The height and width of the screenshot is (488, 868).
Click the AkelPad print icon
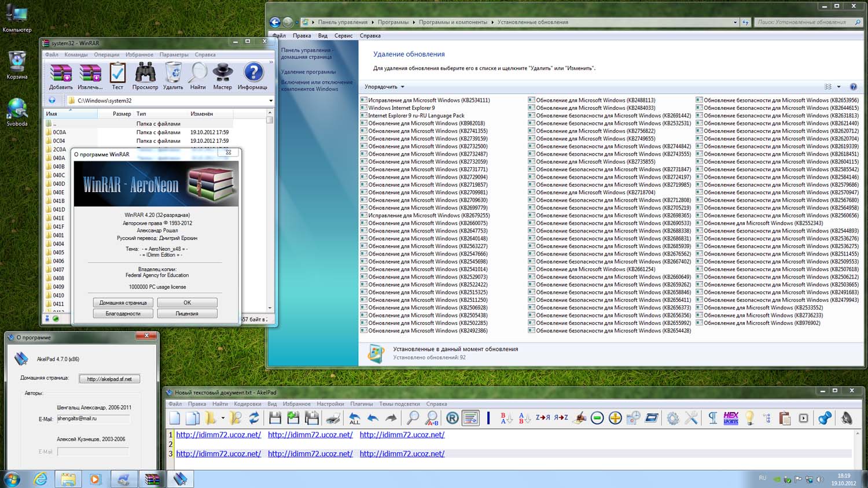333,418
